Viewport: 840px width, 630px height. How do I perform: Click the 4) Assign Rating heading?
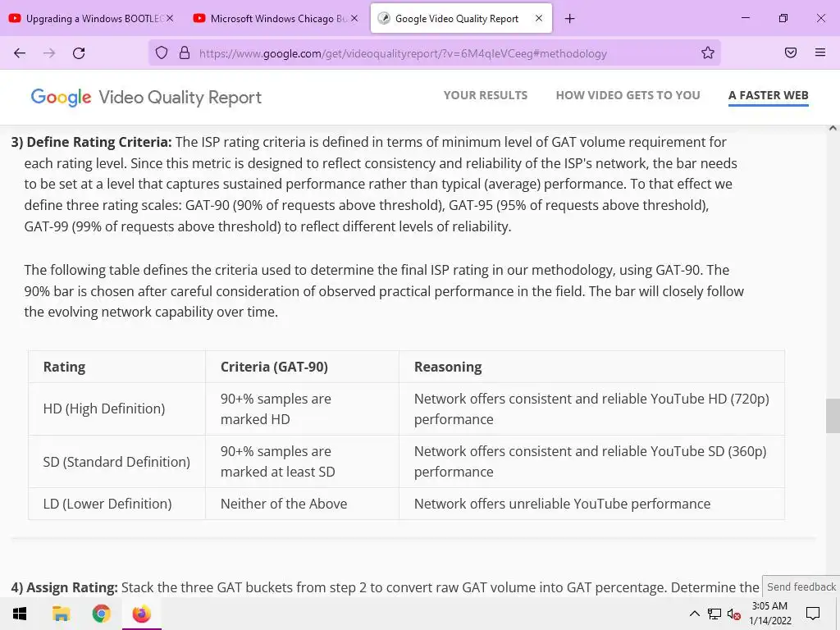point(64,587)
